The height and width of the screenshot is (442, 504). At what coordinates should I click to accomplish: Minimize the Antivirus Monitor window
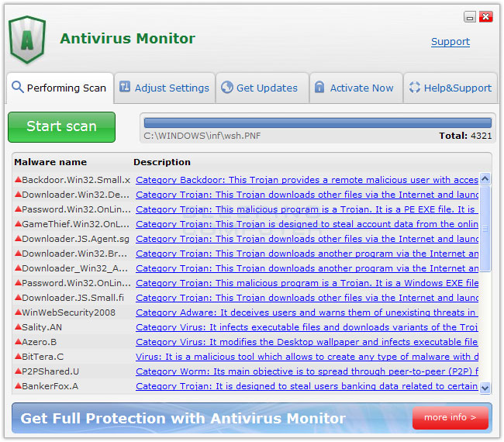coord(470,17)
